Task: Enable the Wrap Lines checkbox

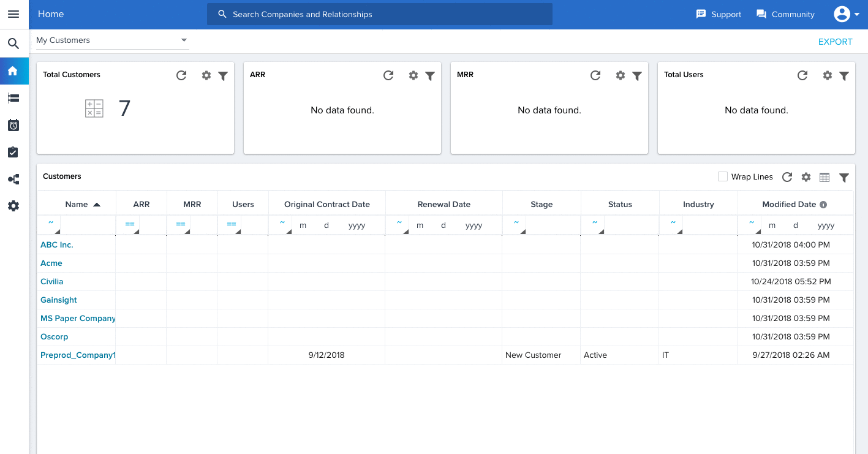Action: coord(723,176)
